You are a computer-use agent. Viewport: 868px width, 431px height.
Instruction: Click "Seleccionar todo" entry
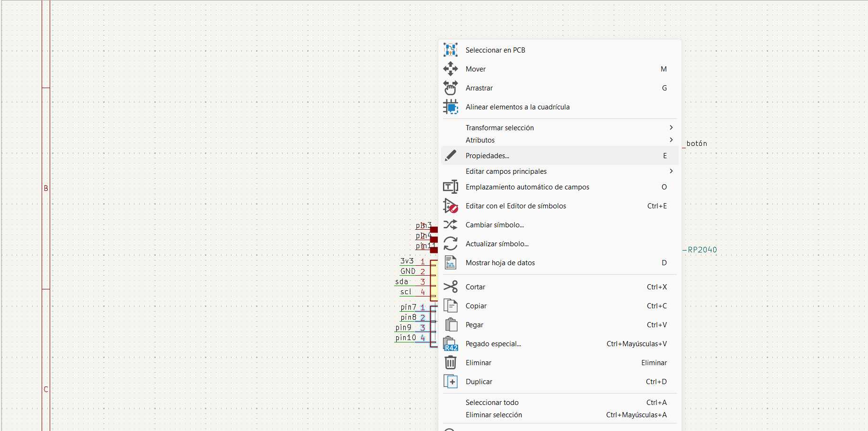click(492, 402)
